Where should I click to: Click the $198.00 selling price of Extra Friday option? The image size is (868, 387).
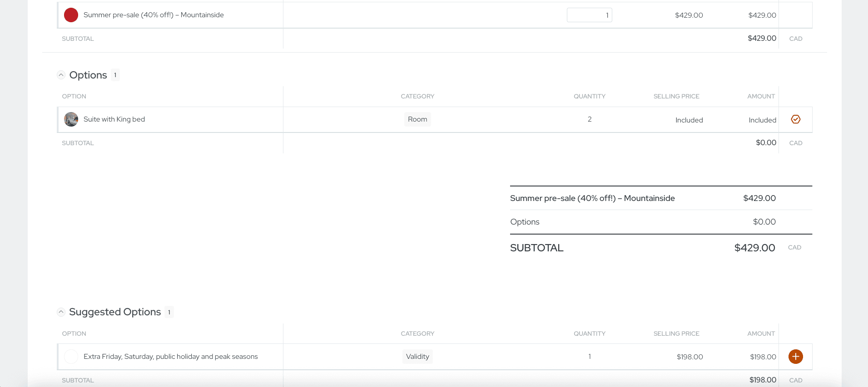[x=689, y=357]
